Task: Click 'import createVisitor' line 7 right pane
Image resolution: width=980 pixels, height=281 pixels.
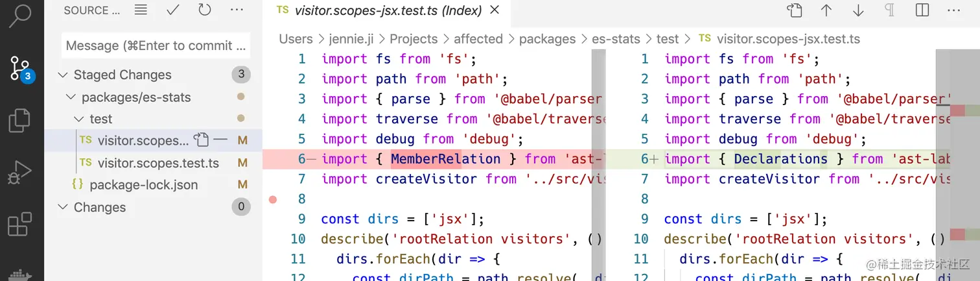Action: click(x=806, y=179)
